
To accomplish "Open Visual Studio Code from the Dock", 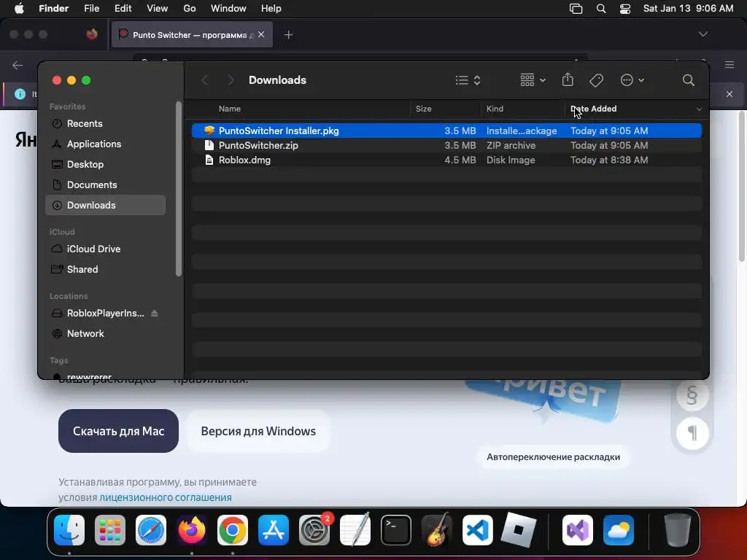I will tap(477, 530).
